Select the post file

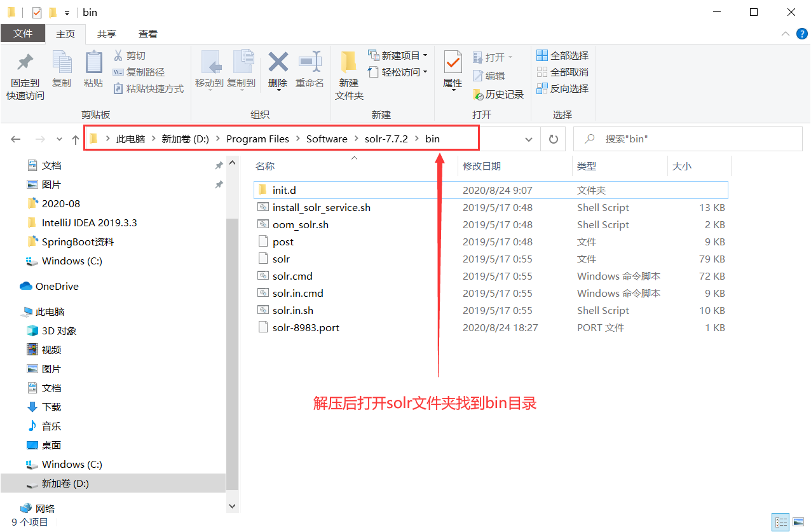pos(491,242)
